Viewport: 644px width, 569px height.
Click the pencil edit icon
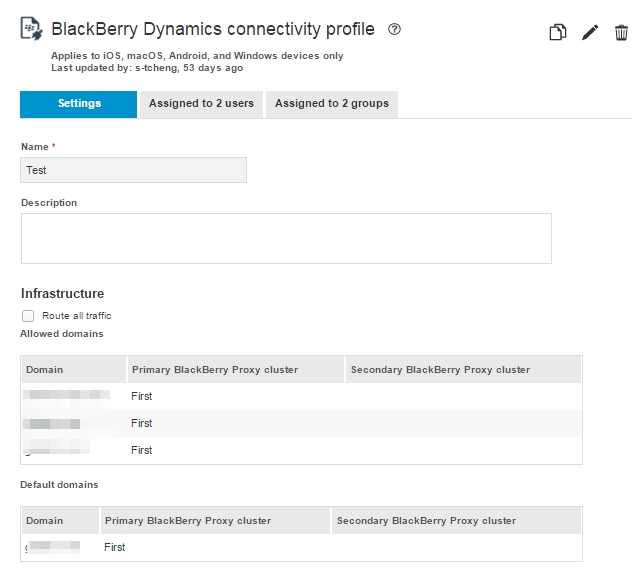tap(590, 33)
